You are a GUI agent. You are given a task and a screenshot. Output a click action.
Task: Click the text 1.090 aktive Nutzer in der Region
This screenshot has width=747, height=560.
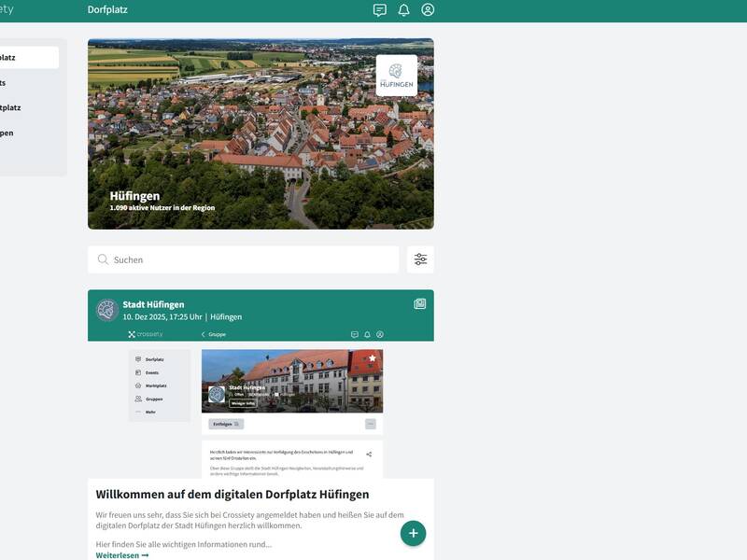point(162,208)
